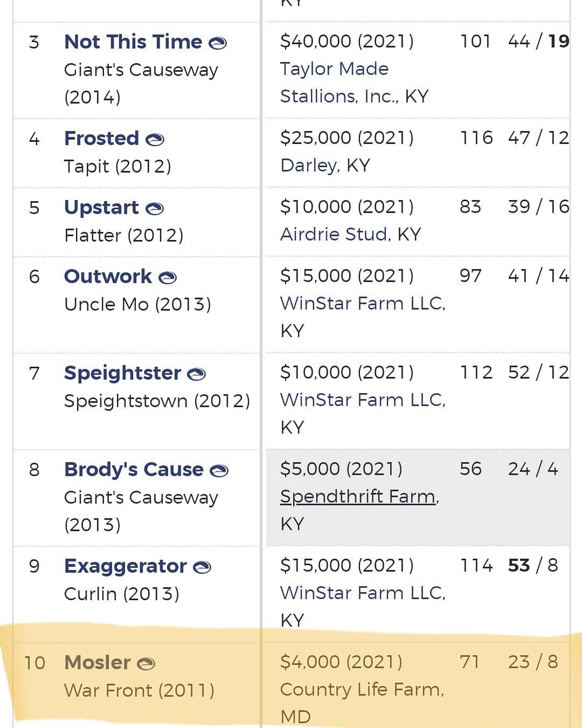Click the icon beside Exaggerator
582x728 pixels.
(x=202, y=567)
